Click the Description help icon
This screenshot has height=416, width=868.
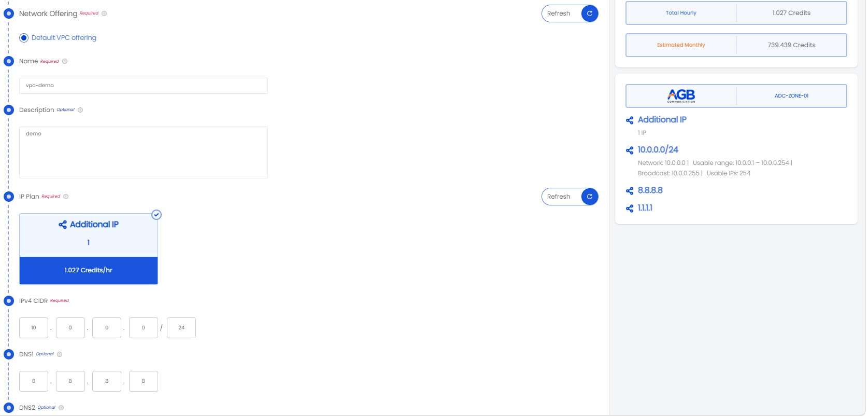pyautogui.click(x=80, y=110)
